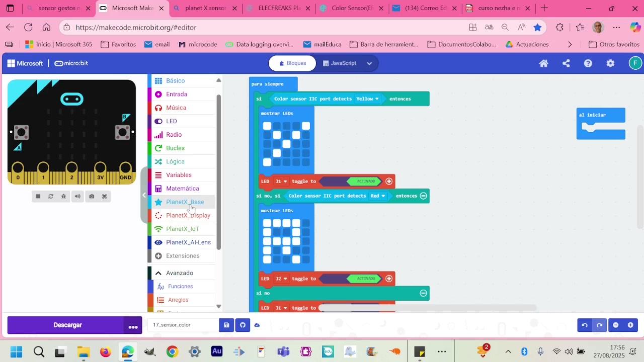
Task: Click the plus icon on the LED J1 block
Action: click(389, 181)
